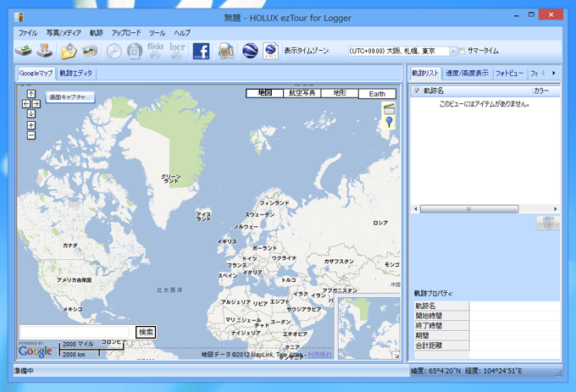Export KMZ file icon

point(271,51)
